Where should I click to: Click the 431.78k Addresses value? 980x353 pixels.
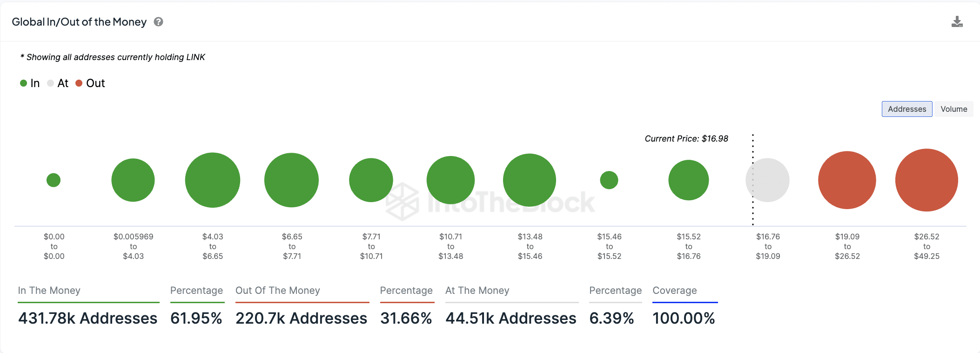(x=88, y=318)
